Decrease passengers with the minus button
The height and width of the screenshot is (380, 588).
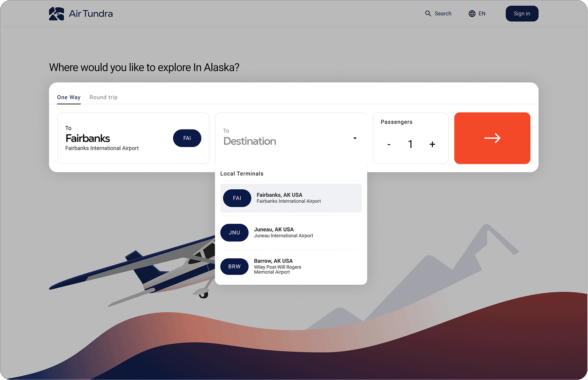(389, 145)
